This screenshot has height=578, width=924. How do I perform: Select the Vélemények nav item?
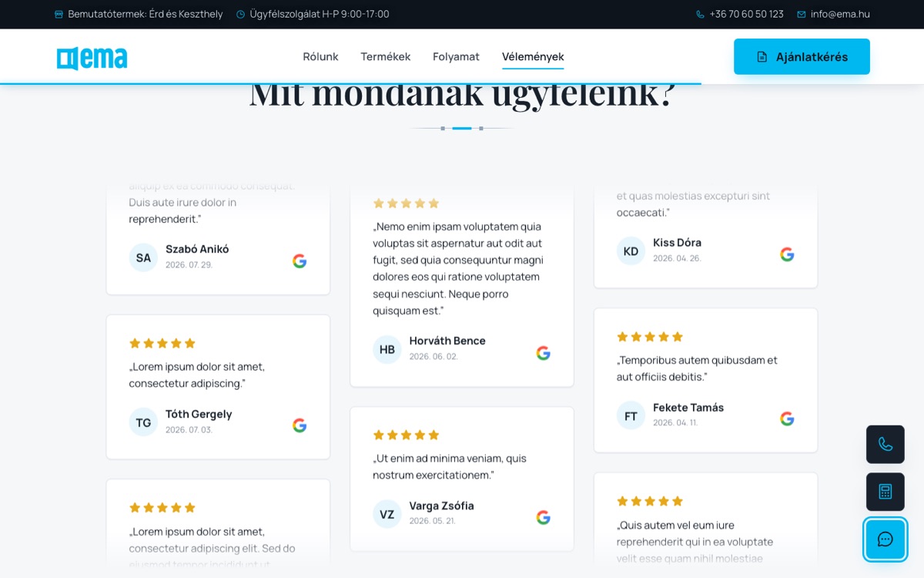(x=533, y=56)
